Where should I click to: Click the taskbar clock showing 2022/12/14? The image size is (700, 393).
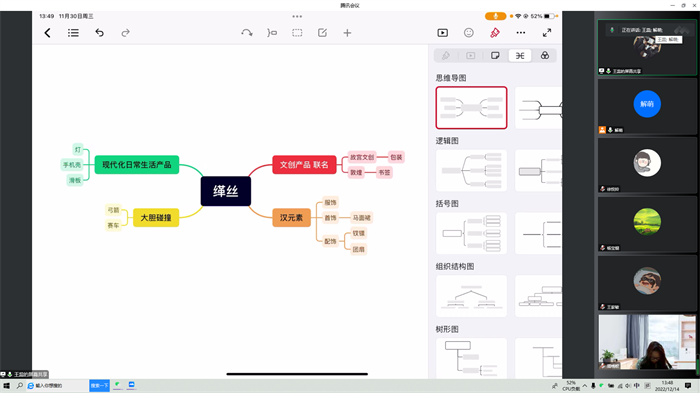coord(667,386)
